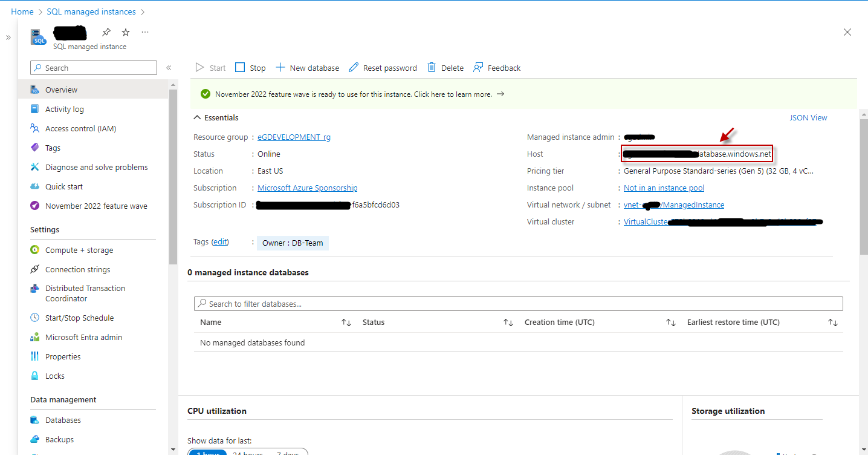
Task: Stop the managed instance
Action: [250, 68]
